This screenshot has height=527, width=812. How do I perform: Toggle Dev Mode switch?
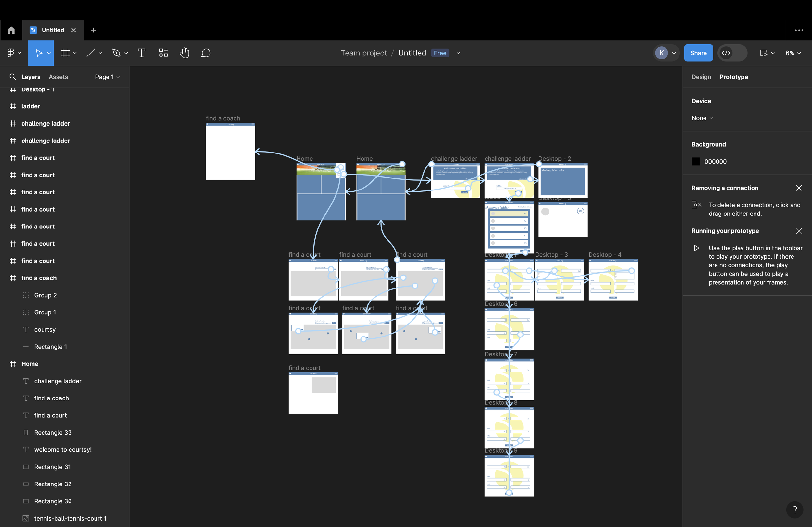click(732, 53)
